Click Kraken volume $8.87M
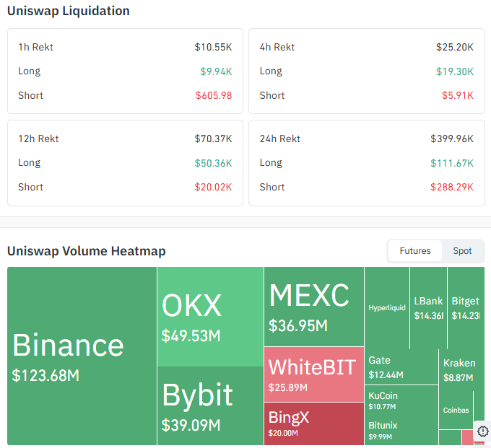491x448 pixels. click(458, 378)
